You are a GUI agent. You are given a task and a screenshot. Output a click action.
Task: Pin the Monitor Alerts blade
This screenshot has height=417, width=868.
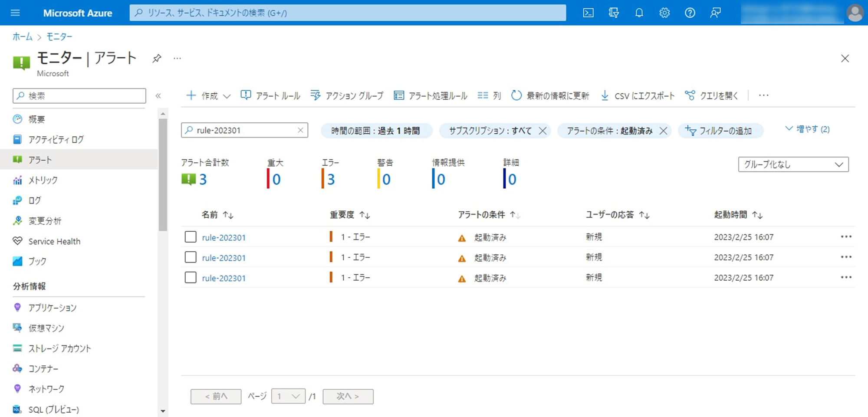(157, 59)
